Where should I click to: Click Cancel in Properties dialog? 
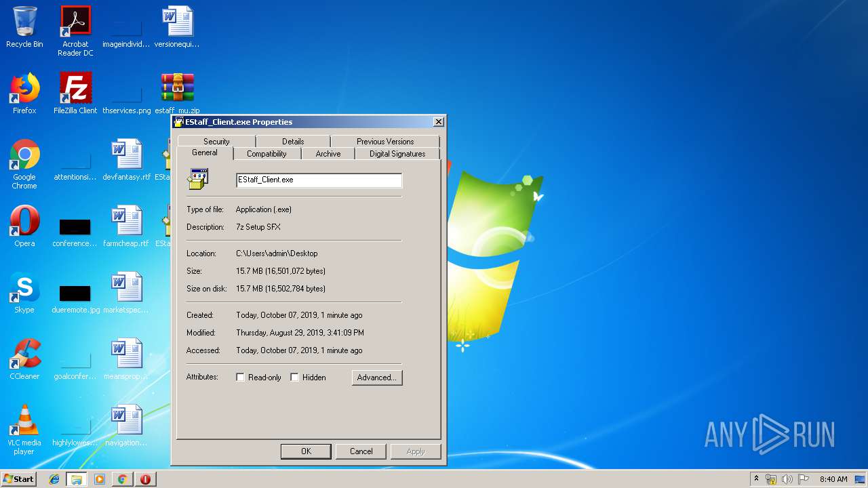point(361,451)
